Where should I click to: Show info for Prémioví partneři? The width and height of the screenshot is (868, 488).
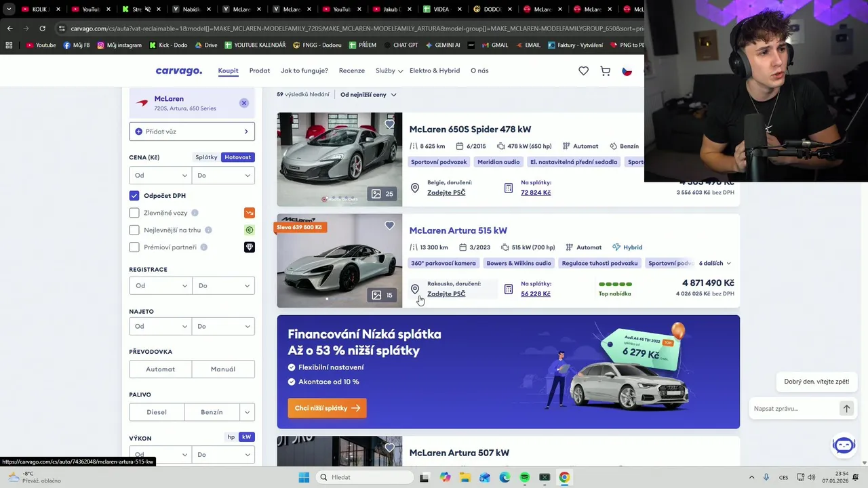(203, 247)
